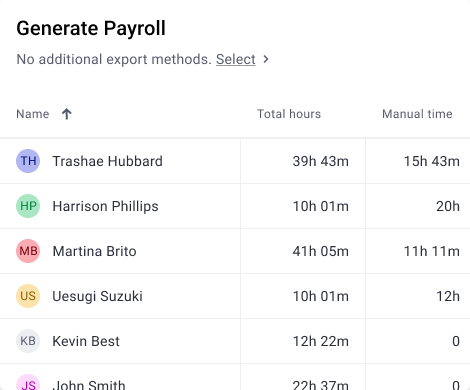Open Kevin Best's payroll row

[x=235, y=341]
